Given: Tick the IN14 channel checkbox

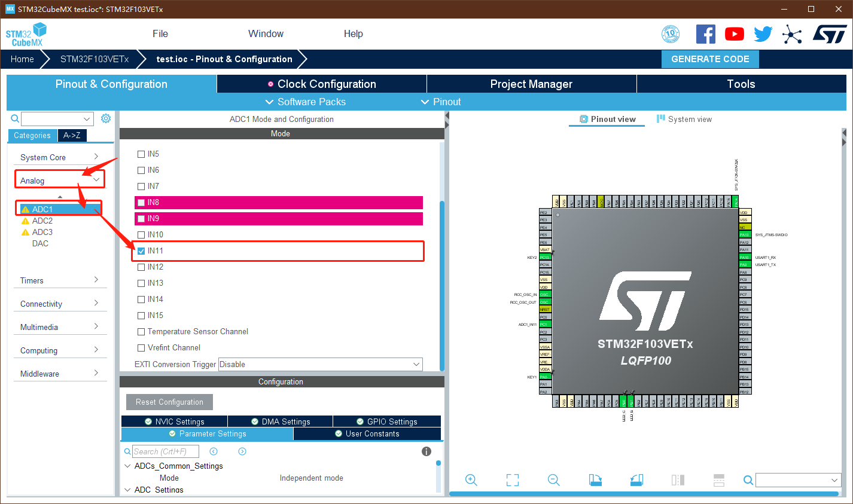Looking at the screenshot, I should tap(141, 300).
